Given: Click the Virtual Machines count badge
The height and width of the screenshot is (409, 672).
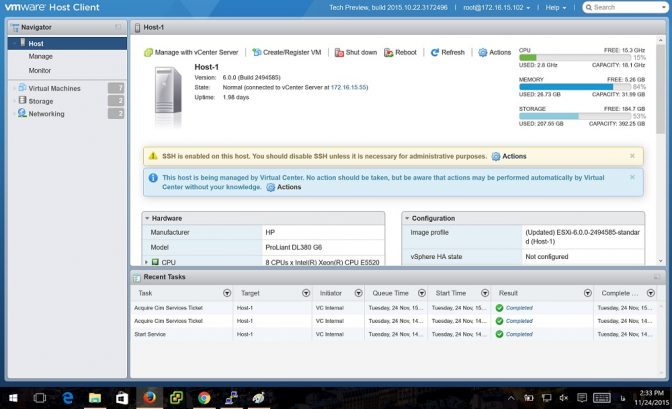Looking at the screenshot, I should [x=116, y=88].
